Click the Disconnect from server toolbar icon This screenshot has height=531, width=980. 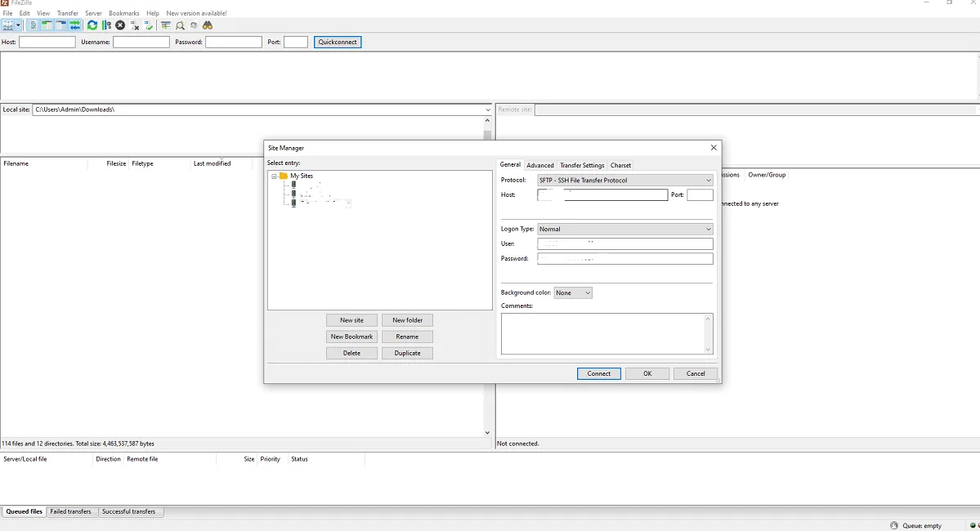(133, 25)
